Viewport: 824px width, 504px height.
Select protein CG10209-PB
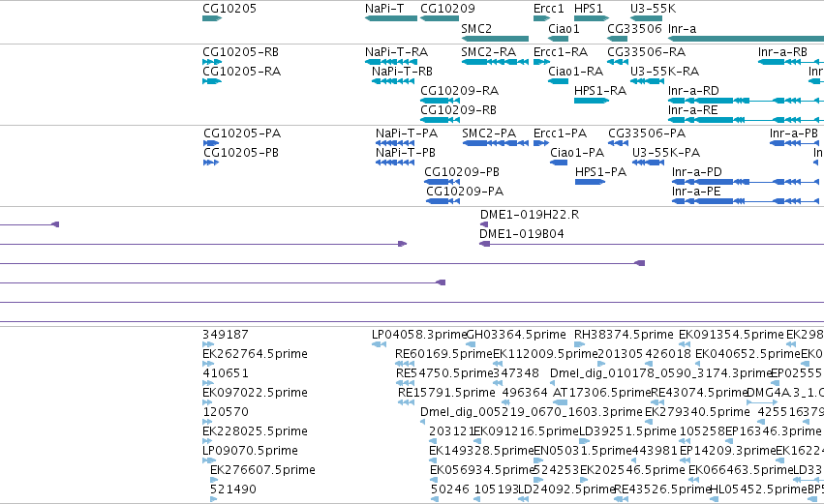(x=442, y=182)
